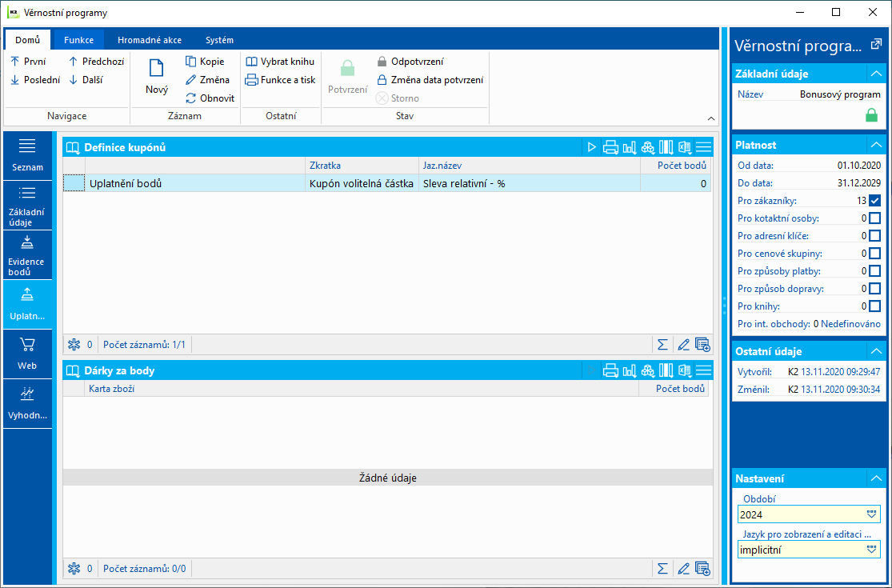Click Excel export in Dárky za body header
892x588 pixels.
pyautogui.click(x=684, y=370)
